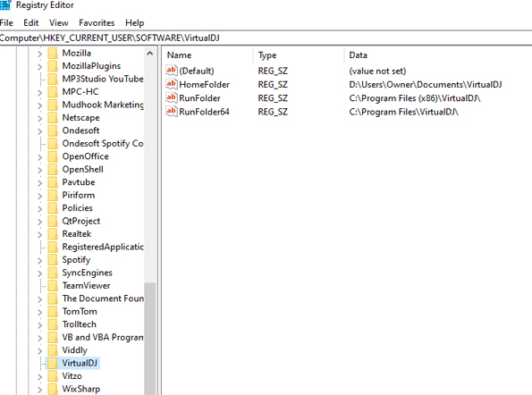
Task: Open the Edit menu
Action: [x=31, y=23]
